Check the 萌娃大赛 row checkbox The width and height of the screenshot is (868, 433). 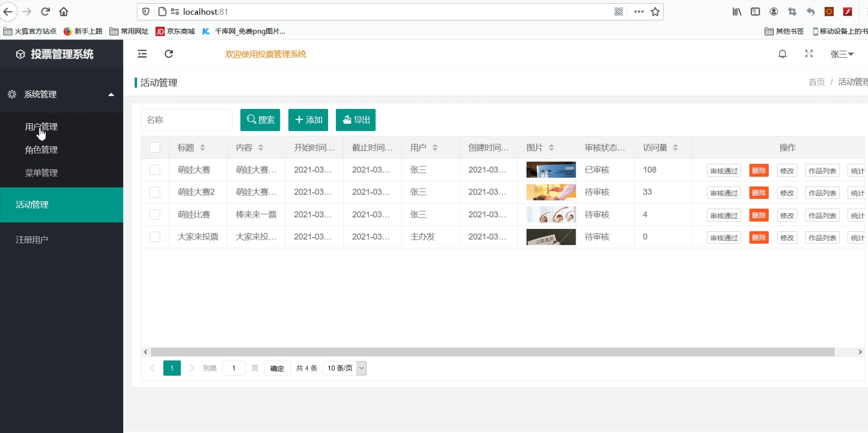point(155,170)
